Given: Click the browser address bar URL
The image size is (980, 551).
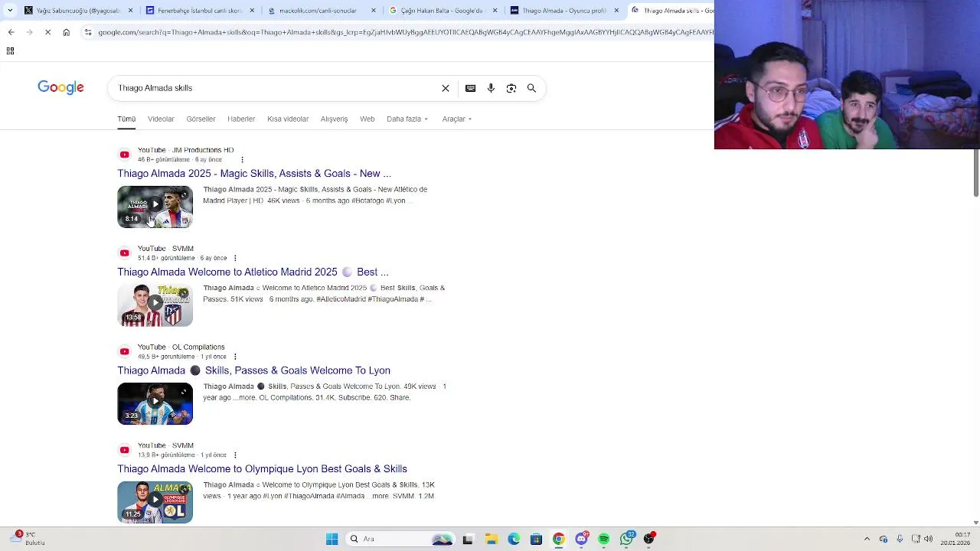Looking at the screenshot, I should click(x=404, y=32).
